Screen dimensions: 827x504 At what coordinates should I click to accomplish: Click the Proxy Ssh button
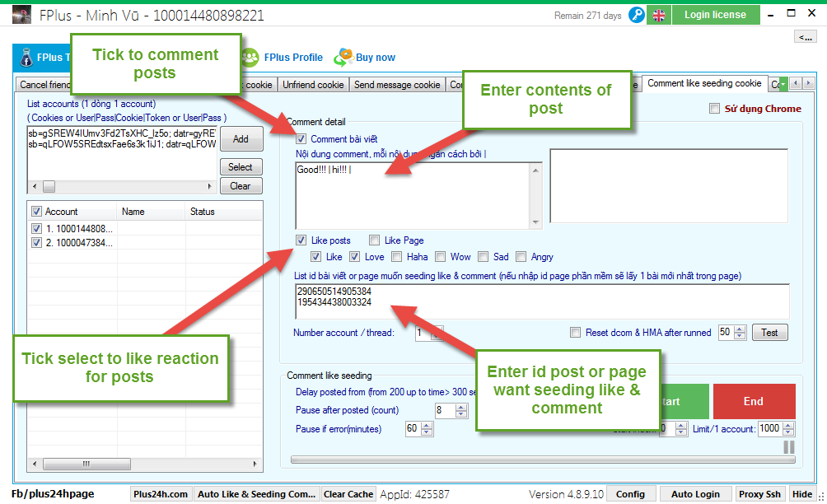(x=759, y=494)
